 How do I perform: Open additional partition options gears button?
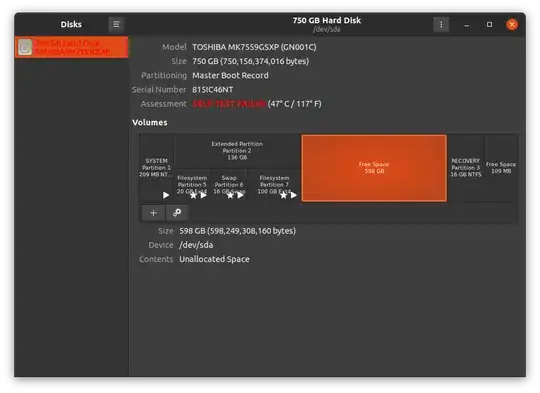coord(177,213)
